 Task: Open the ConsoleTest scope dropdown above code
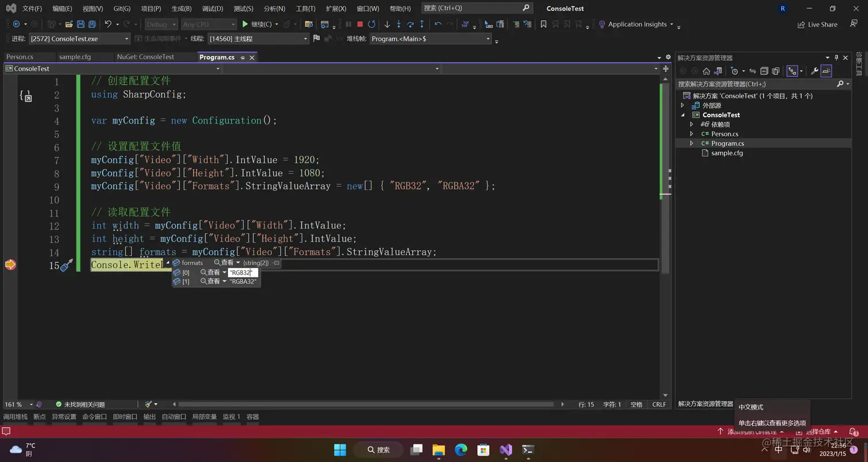click(x=113, y=68)
